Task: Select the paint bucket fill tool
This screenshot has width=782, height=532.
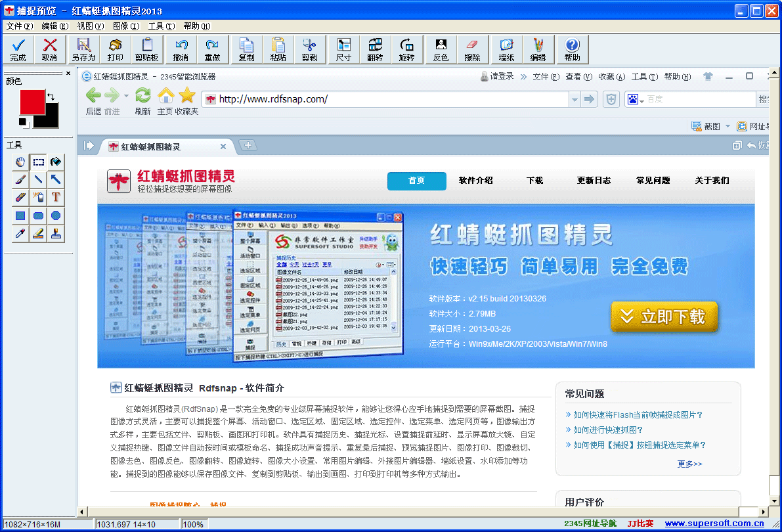Action: (x=56, y=162)
